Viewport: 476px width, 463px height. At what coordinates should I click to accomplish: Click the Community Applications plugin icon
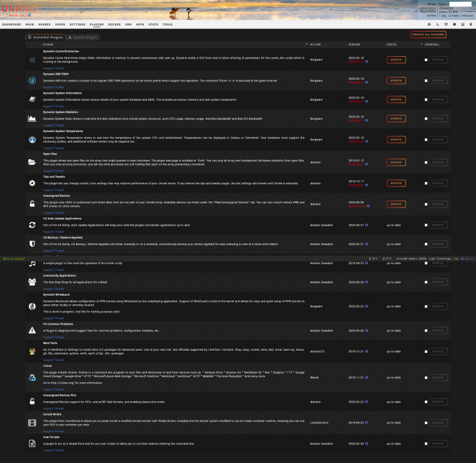(32, 282)
